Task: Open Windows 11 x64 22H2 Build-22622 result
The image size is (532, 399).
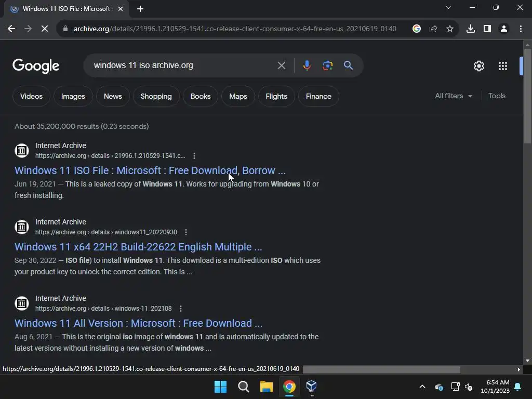Action: click(x=138, y=247)
